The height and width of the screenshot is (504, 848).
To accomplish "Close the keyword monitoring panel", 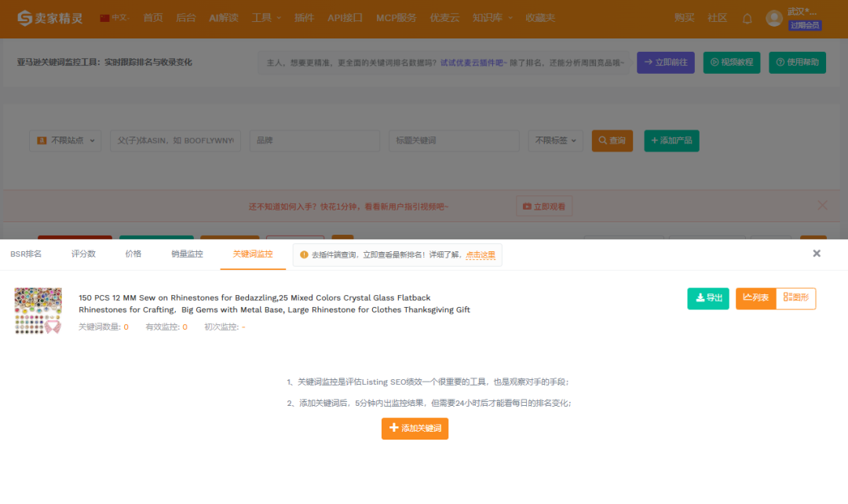I will [817, 253].
